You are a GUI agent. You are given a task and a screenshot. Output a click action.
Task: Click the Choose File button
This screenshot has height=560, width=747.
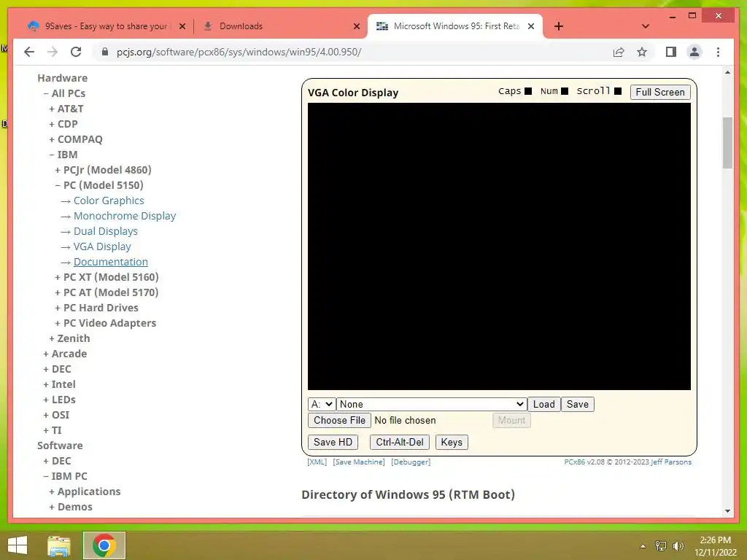click(x=339, y=421)
